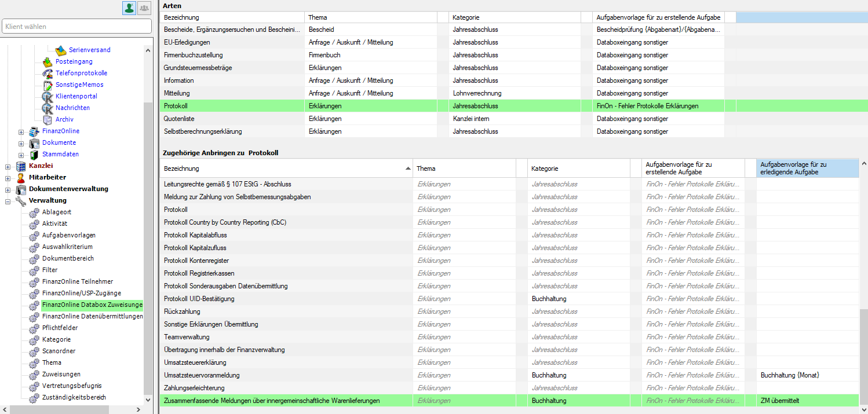Click the Telefonprotokolle phone icon

pos(48,74)
